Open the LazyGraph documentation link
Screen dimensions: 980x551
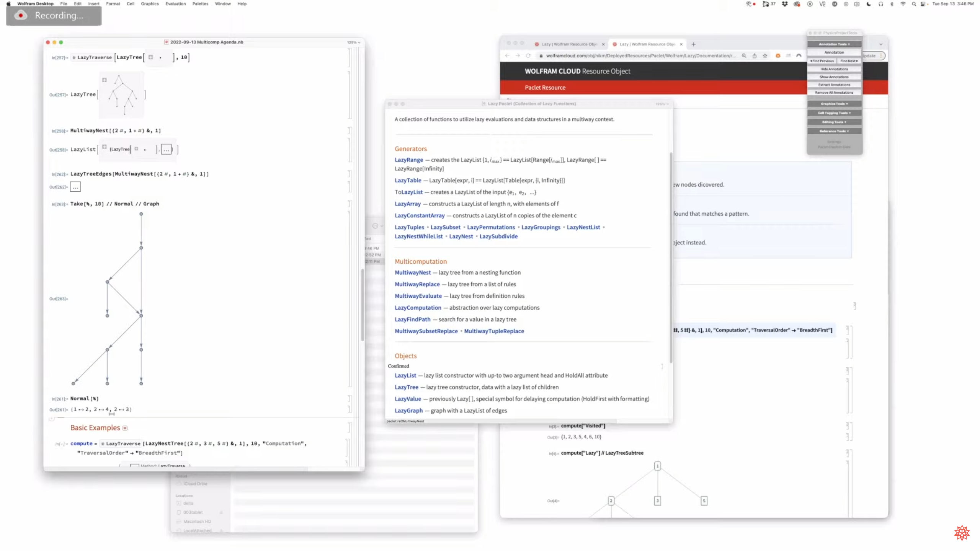(409, 411)
